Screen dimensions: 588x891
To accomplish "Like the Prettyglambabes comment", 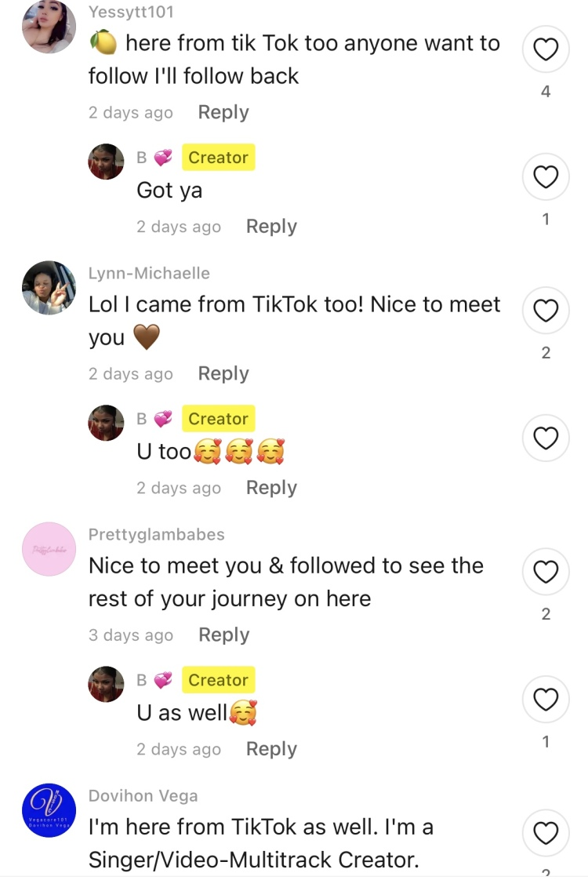I will (x=545, y=573).
